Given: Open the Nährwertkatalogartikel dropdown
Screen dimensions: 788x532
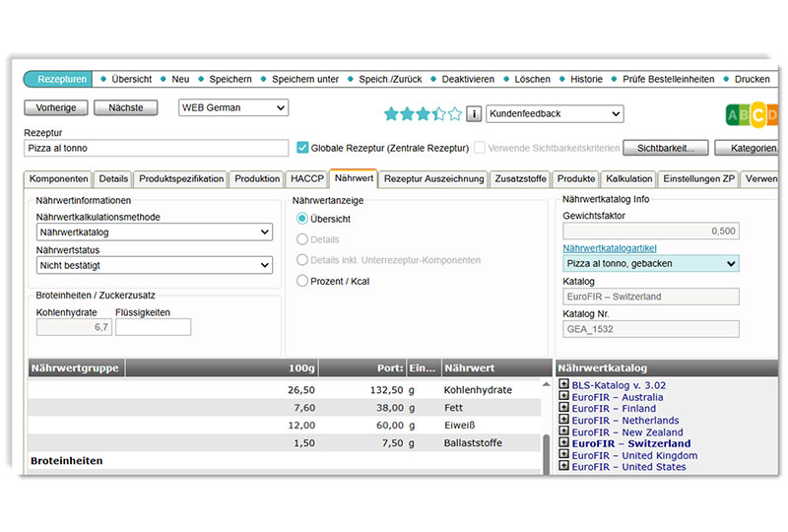Looking at the screenshot, I should click(x=651, y=263).
